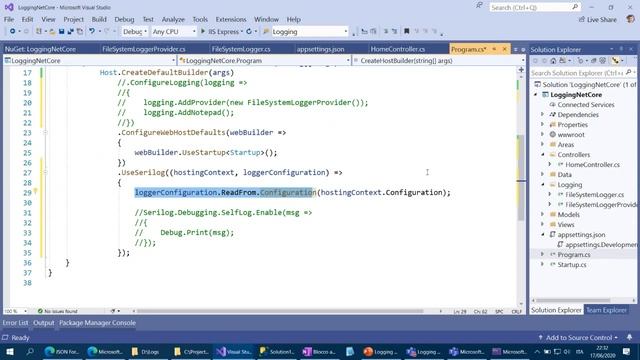Open Add to Source Control menu
This screenshot has height=360, width=640.
[x=578, y=338]
